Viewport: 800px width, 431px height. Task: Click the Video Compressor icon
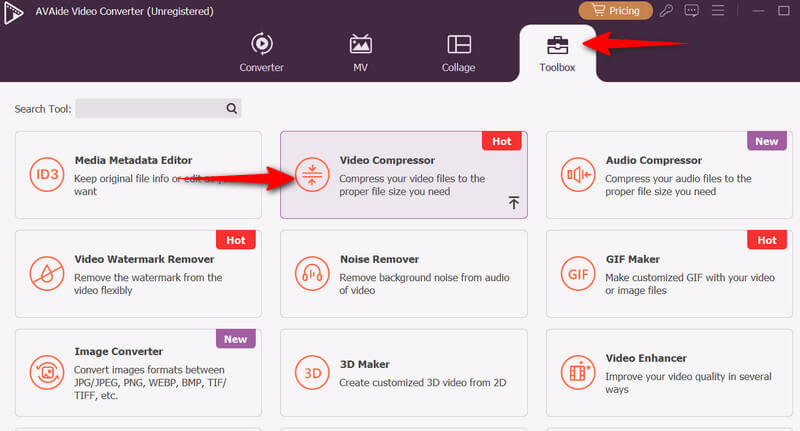click(312, 174)
